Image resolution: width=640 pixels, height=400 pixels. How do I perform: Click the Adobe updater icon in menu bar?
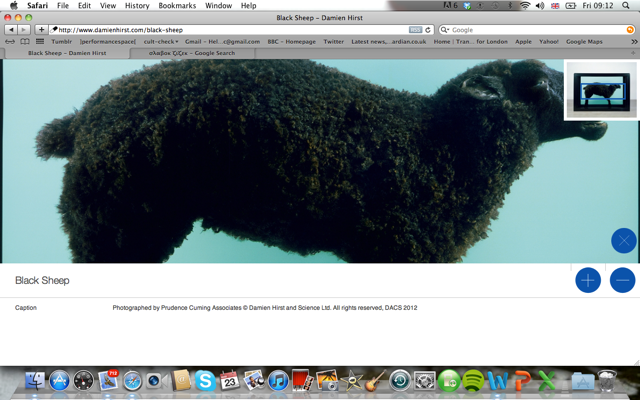(450, 5)
